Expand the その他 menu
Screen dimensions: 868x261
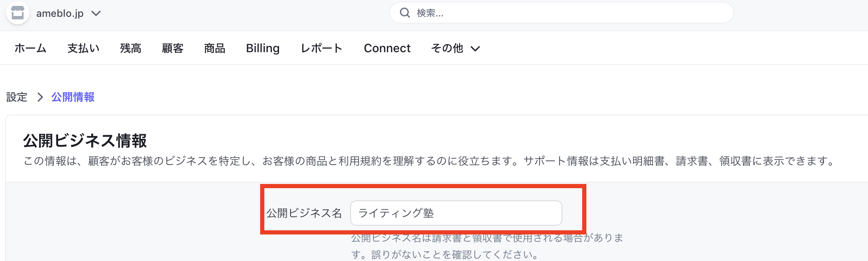point(447,48)
